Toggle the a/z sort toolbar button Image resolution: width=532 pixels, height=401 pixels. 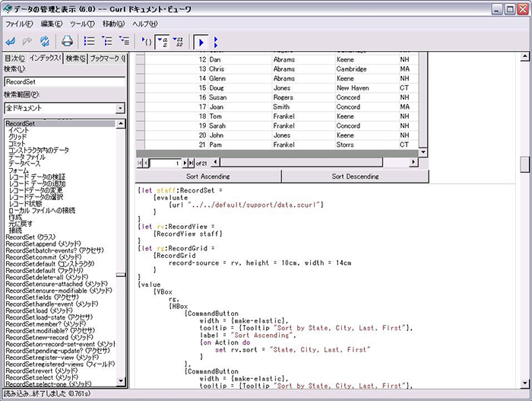coord(163,40)
